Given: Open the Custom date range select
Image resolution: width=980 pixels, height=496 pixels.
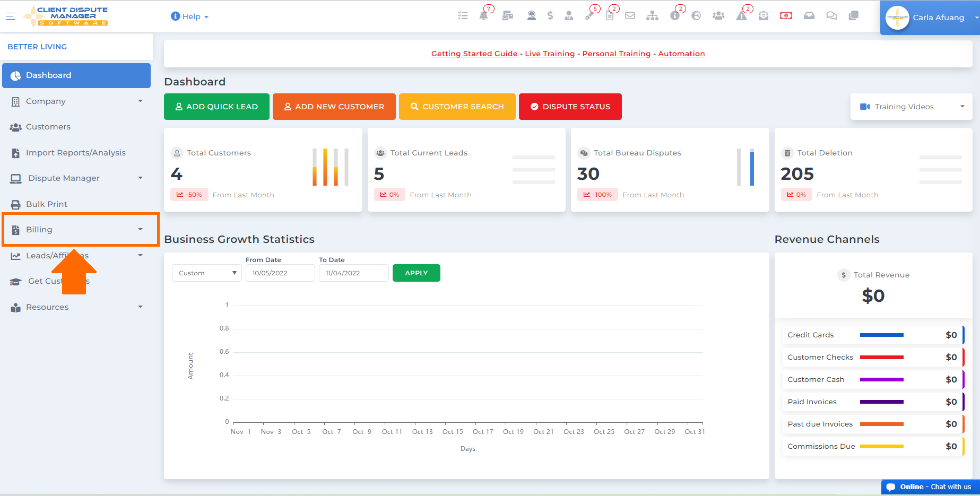Looking at the screenshot, I should tap(207, 273).
